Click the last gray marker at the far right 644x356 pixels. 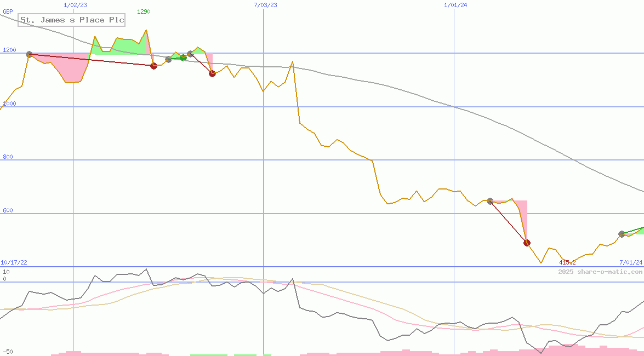(622, 234)
